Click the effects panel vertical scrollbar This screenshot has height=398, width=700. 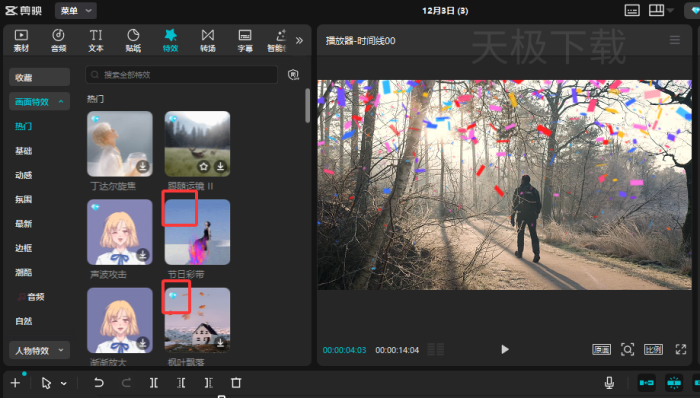307,105
